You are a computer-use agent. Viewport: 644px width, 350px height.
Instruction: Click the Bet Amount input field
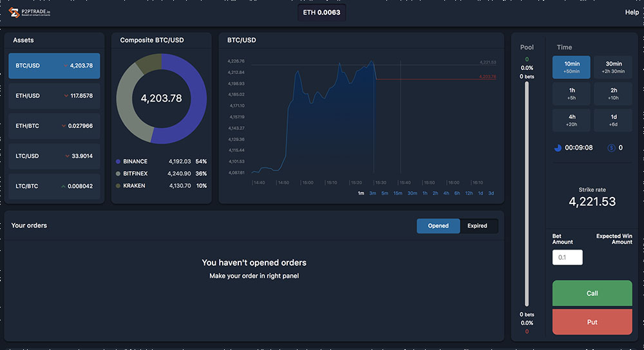567,257
